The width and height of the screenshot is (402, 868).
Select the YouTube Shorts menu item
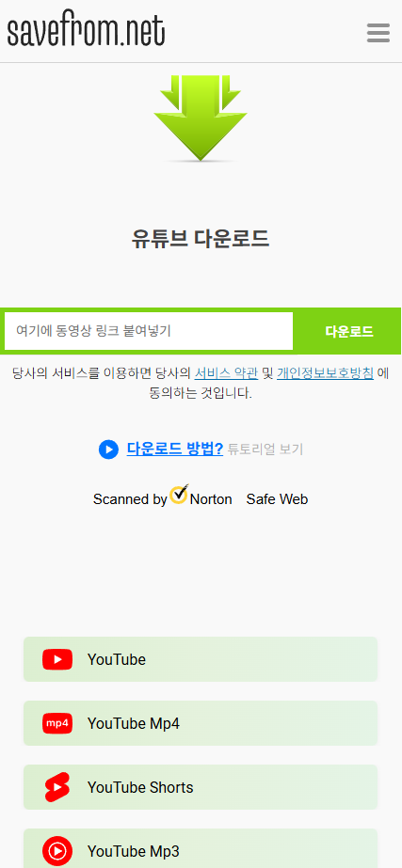tap(201, 787)
